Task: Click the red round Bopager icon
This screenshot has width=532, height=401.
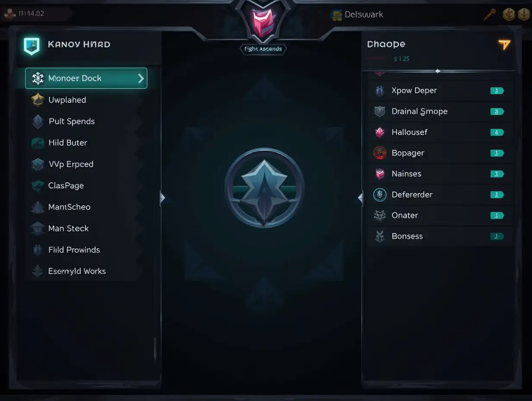Action: tap(380, 153)
